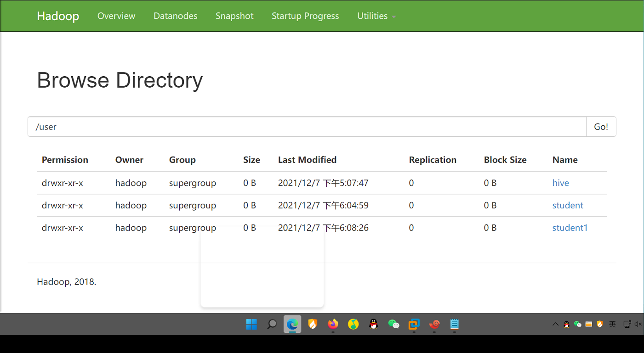Image resolution: width=644 pixels, height=353 pixels.
Task: Open the red swirl app in taskbar
Action: coord(434,325)
